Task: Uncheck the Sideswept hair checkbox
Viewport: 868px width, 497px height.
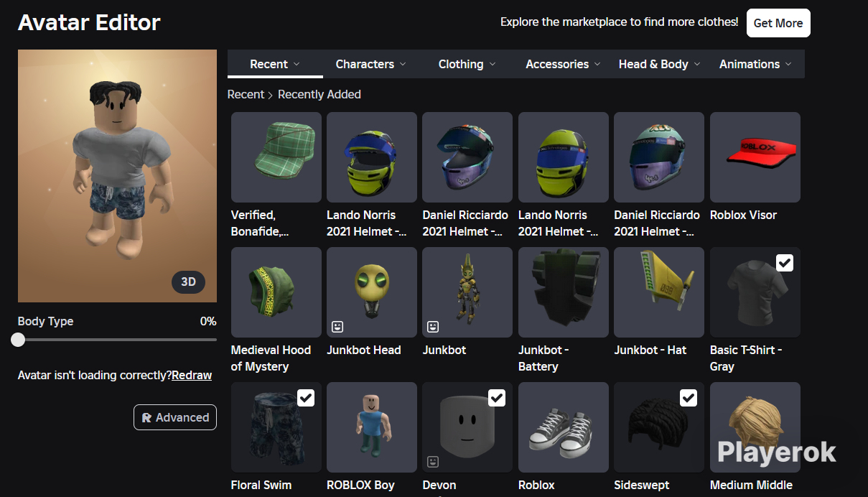Action: pos(689,398)
